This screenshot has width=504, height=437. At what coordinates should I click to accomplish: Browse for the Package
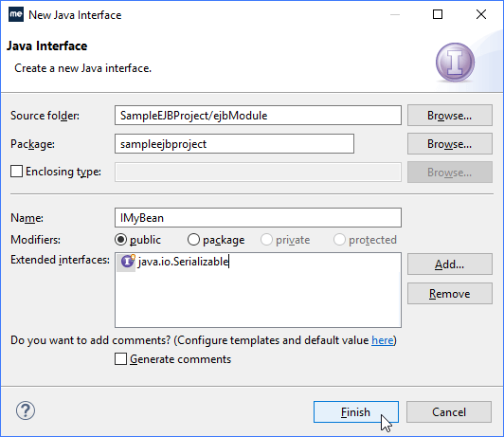[450, 144]
